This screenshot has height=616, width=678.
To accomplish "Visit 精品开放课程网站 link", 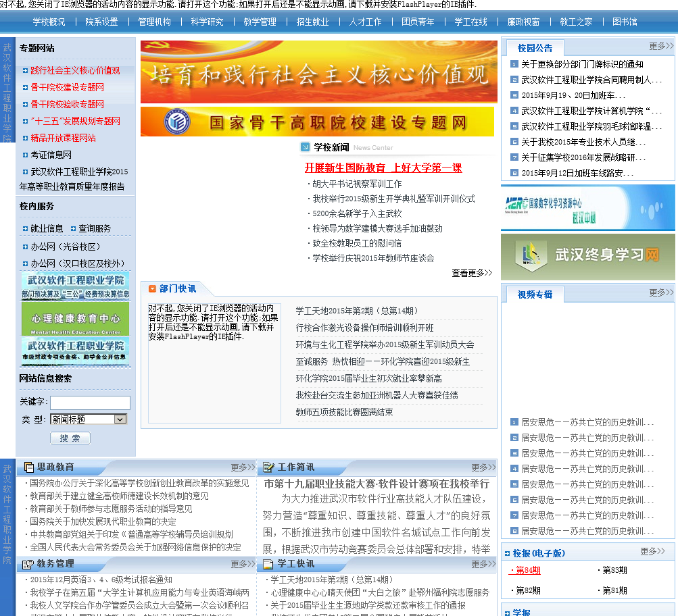I will (x=63, y=138).
